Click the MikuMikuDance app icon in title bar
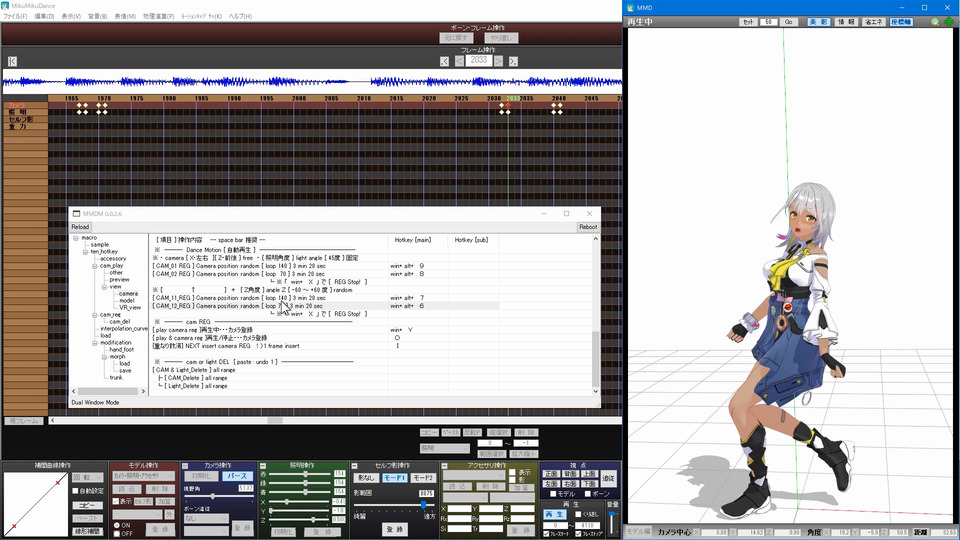This screenshot has height=540, width=960. (x=6, y=6)
